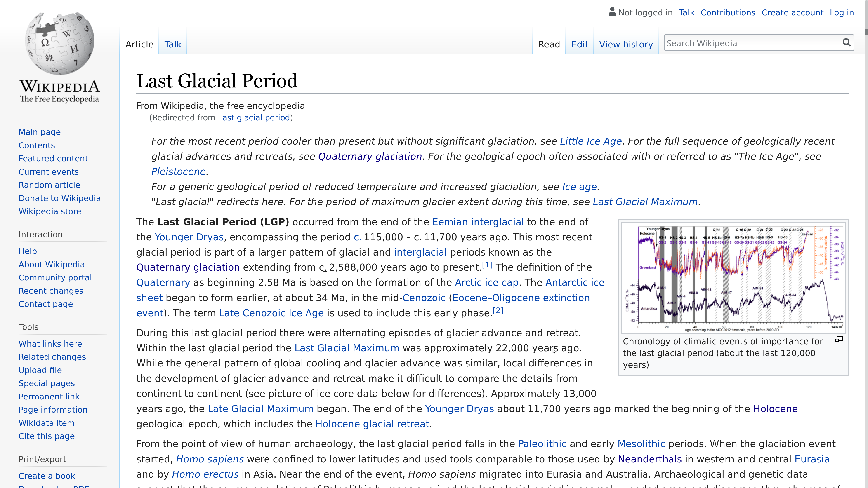Open the Contributions link

(x=728, y=12)
